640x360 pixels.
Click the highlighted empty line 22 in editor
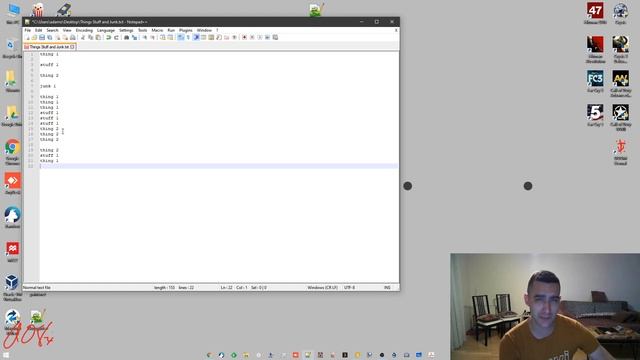point(218,166)
